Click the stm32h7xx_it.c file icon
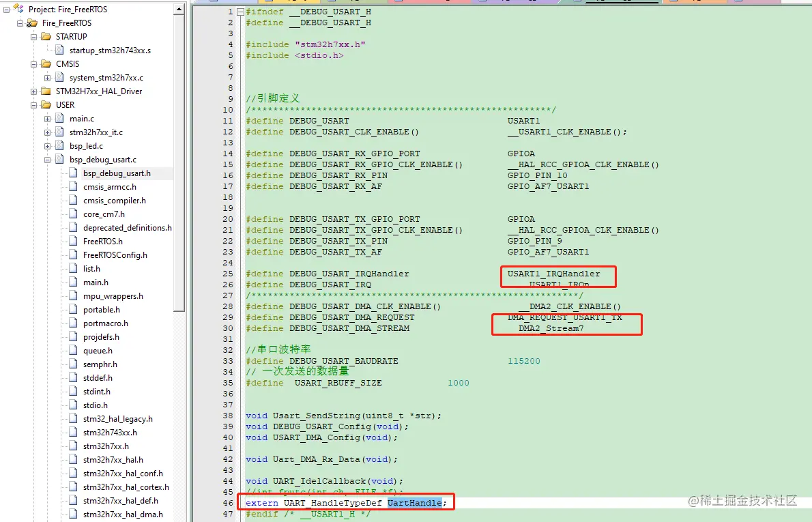 click(59, 132)
